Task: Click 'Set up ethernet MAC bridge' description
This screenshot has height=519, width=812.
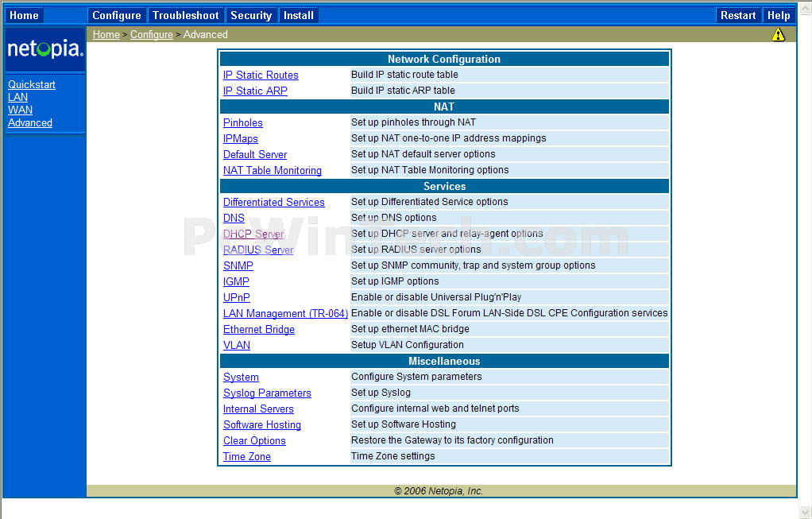Action: tap(410, 329)
